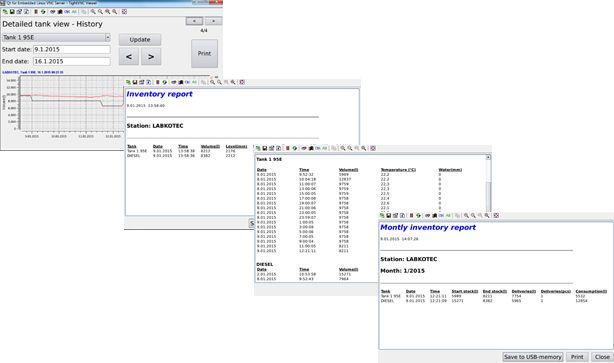Toggle the Ctrl key icon in the History window toolbar
This screenshot has width=614, height=363.
pyautogui.click(x=67, y=12)
